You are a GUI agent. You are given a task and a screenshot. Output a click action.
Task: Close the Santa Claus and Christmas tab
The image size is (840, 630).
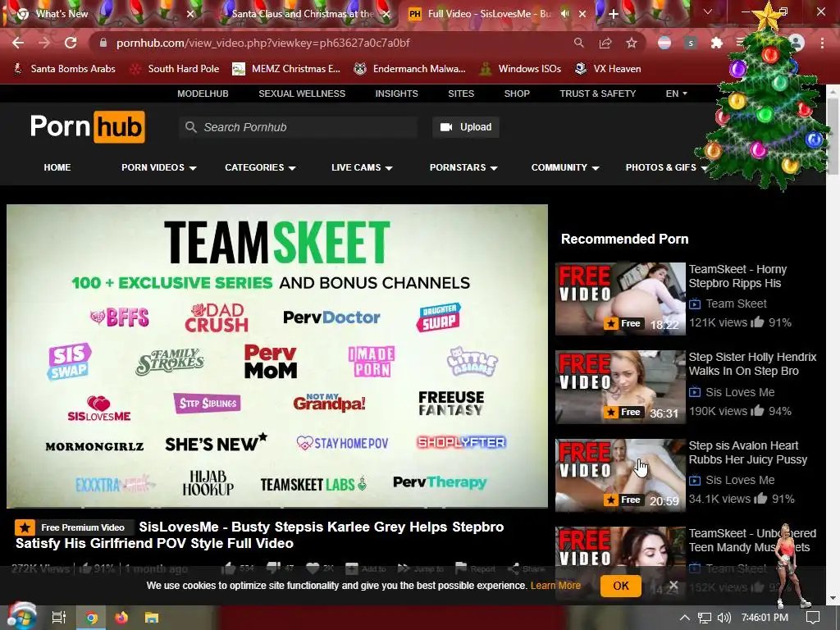click(x=386, y=14)
